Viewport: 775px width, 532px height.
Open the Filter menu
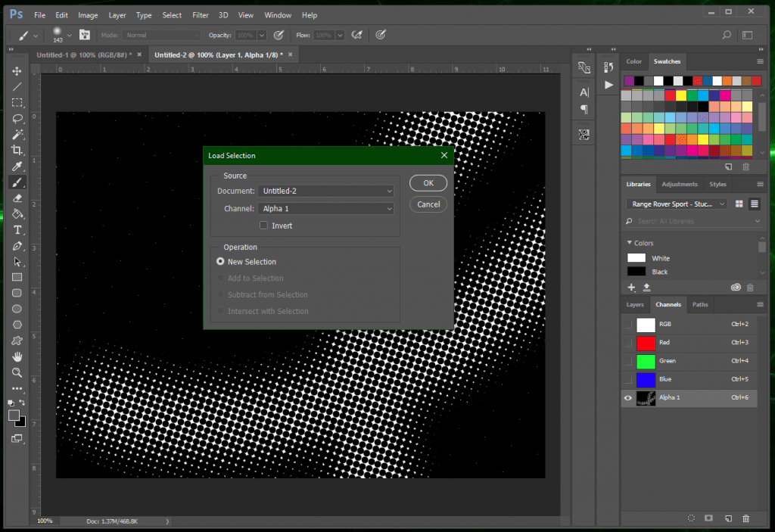click(200, 15)
